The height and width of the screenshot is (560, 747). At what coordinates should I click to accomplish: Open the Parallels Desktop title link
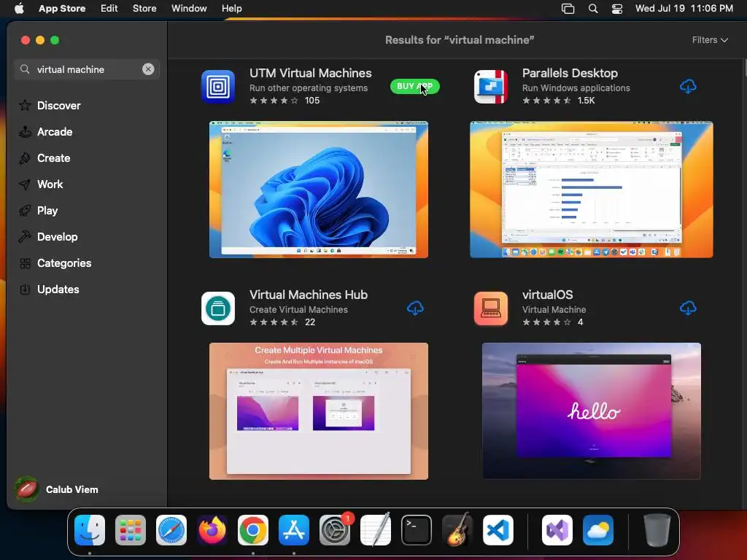(x=570, y=73)
